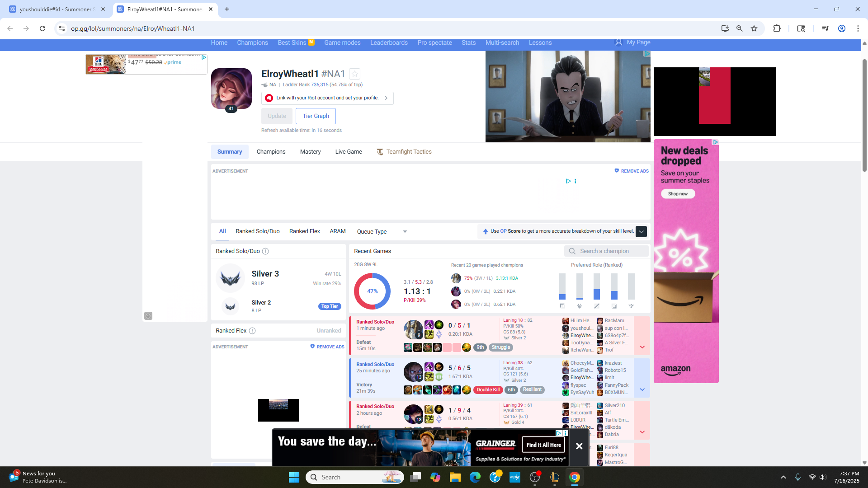Open the Tier Graph
This screenshot has height=488, width=868.
click(x=316, y=116)
